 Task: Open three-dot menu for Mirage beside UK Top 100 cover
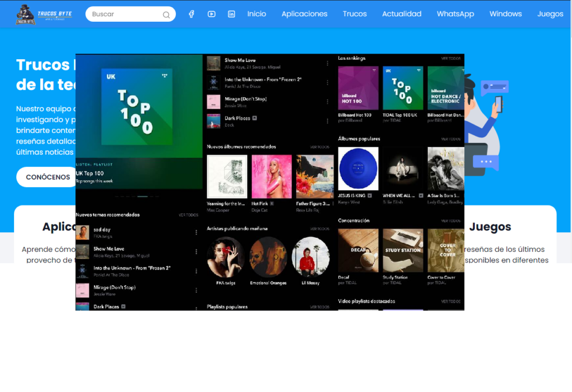pyautogui.click(x=327, y=102)
